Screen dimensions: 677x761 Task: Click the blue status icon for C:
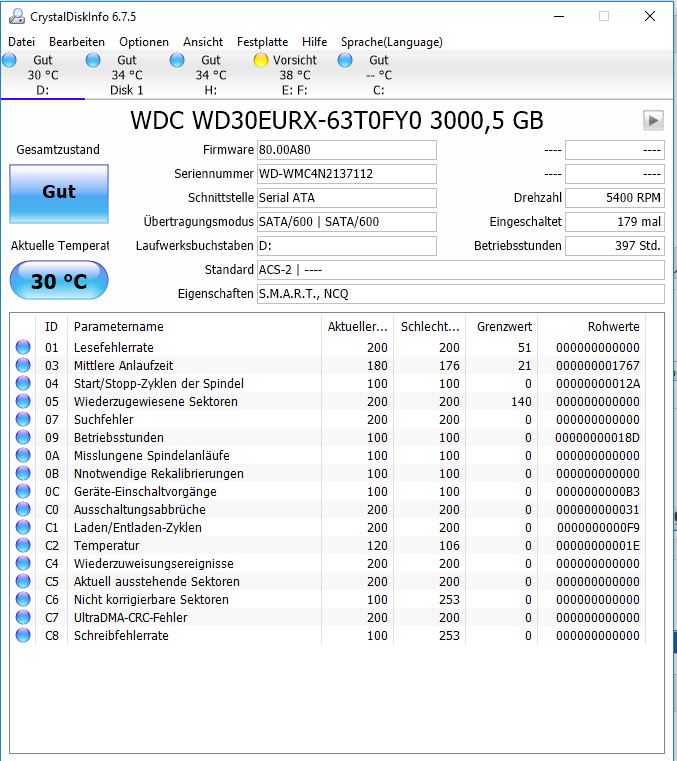point(345,60)
